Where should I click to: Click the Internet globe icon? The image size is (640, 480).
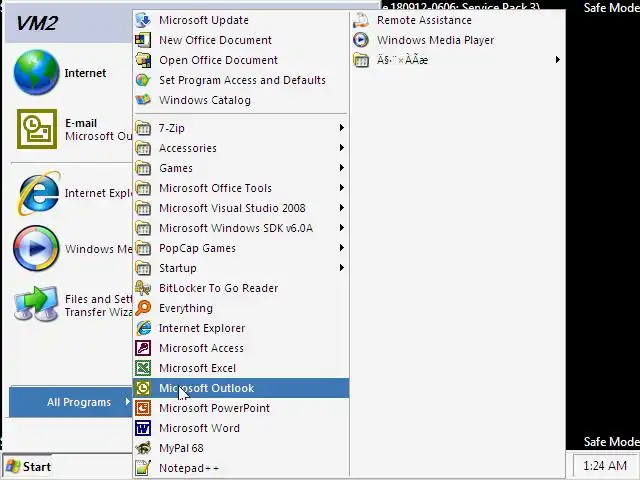(36, 72)
